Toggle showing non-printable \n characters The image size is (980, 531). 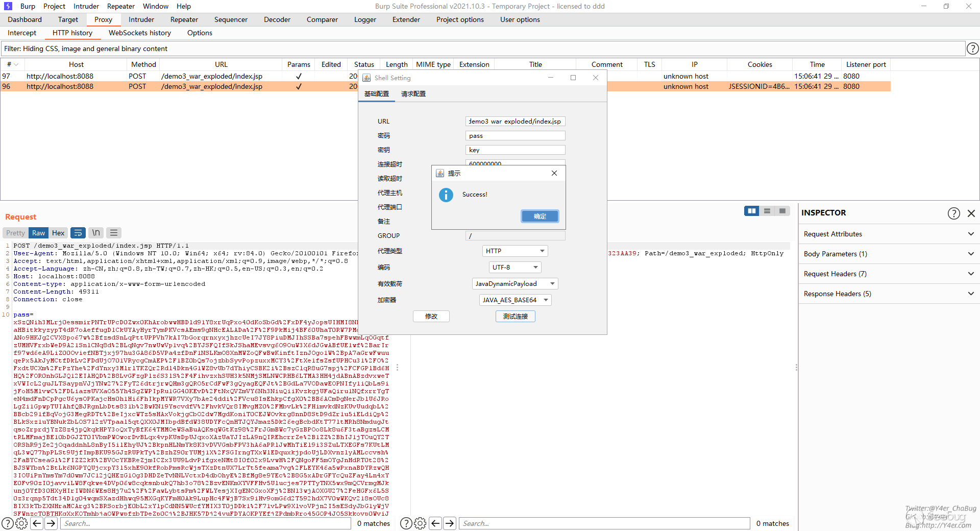(x=96, y=233)
